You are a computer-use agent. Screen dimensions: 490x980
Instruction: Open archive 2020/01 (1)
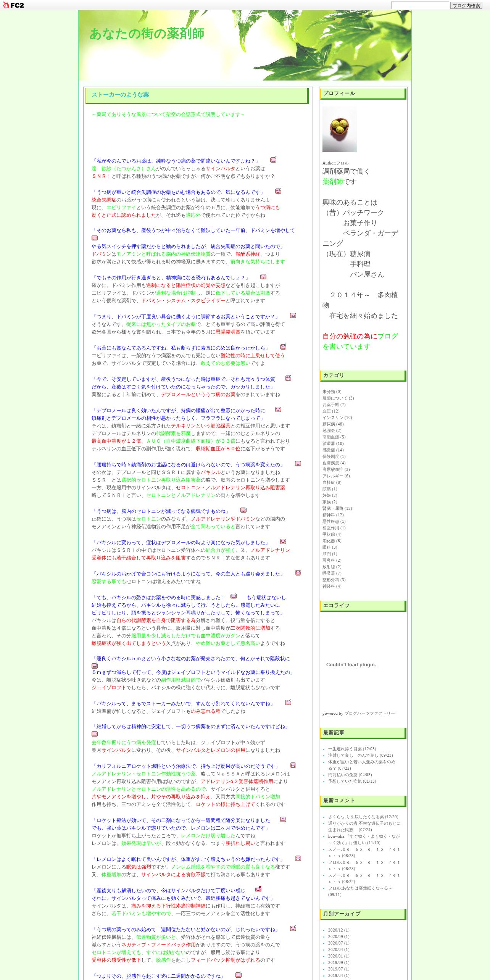(x=338, y=956)
